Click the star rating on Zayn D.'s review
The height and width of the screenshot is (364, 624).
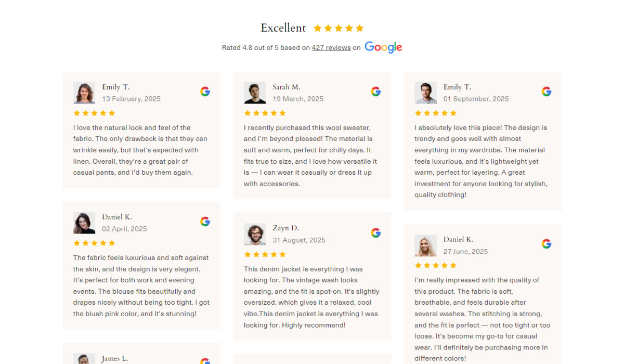pyautogui.click(x=265, y=254)
